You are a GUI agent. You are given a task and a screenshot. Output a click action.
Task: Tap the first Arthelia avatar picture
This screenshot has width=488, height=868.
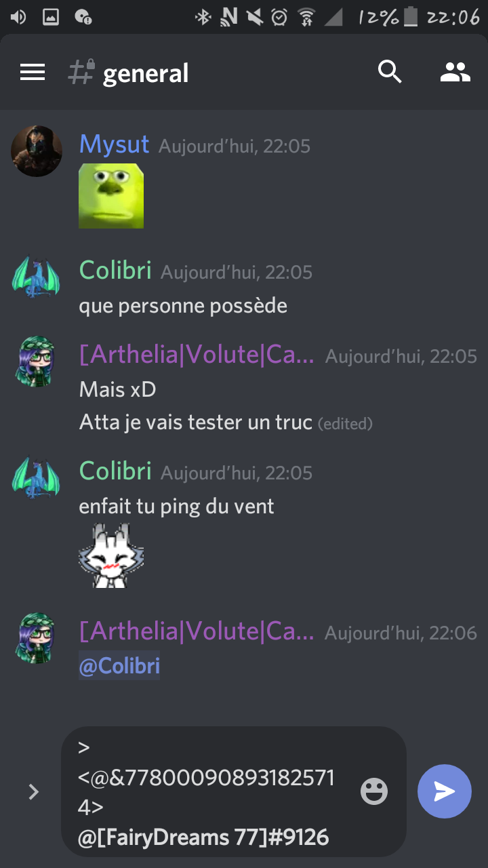click(37, 361)
